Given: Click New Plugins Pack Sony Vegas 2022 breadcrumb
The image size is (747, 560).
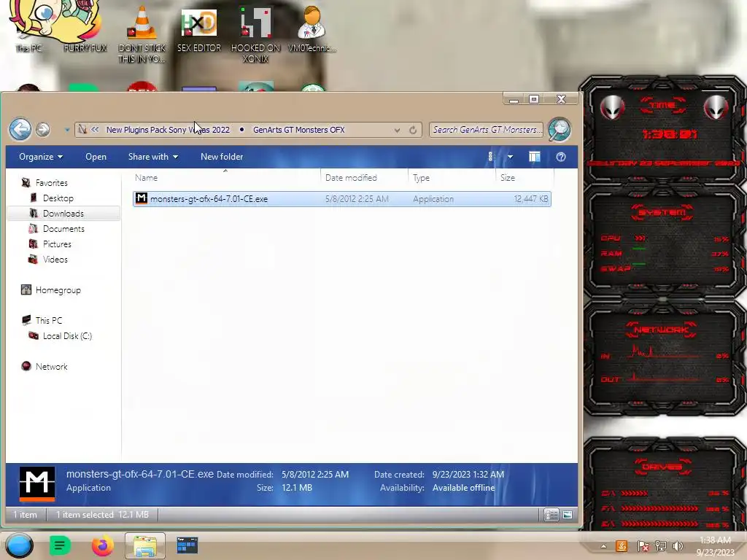Looking at the screenshot, I should point(168,130).
